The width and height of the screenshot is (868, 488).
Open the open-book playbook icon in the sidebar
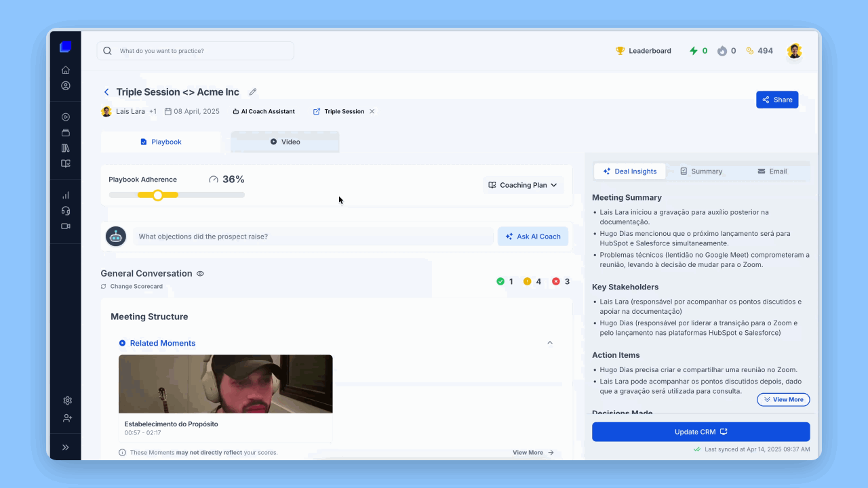[x=66, y=163]
